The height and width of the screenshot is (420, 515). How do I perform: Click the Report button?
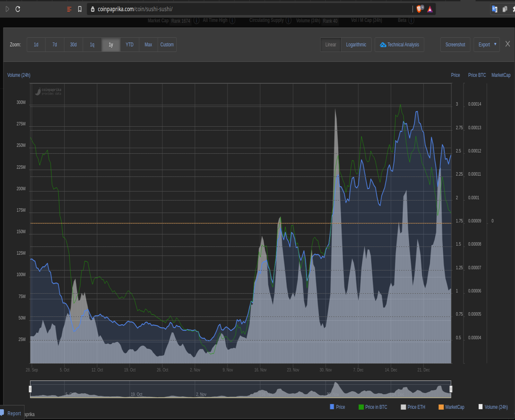12,413
